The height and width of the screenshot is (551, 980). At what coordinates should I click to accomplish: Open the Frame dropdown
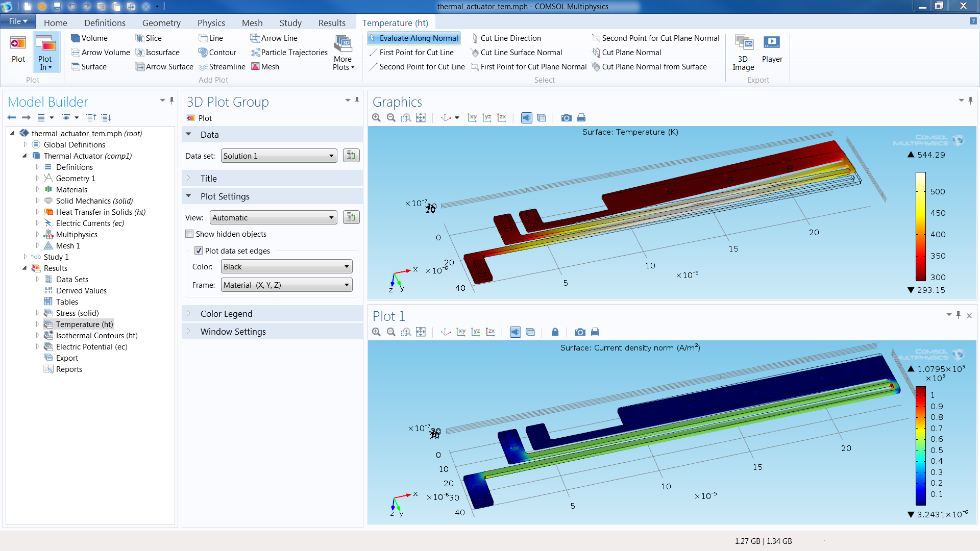[287, 285]
